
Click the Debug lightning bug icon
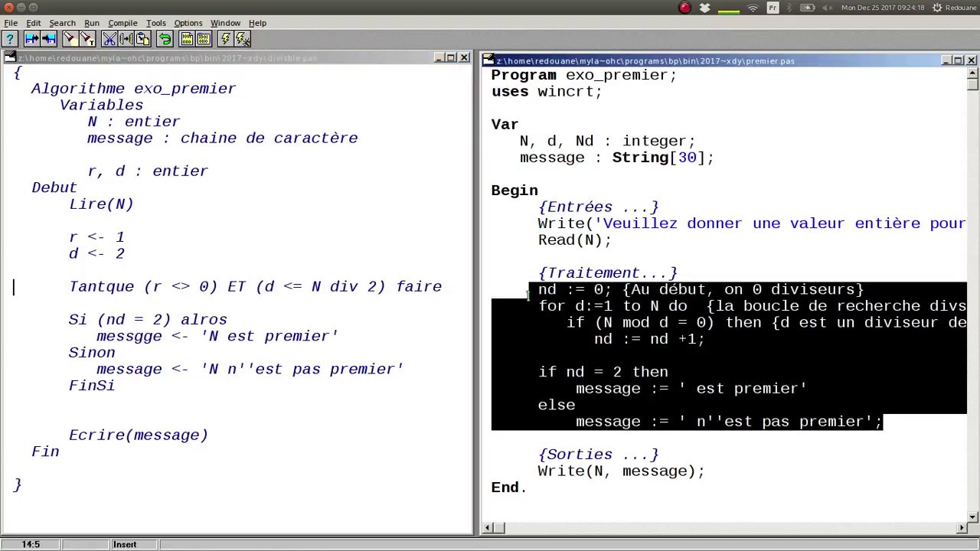coord(243,39)
